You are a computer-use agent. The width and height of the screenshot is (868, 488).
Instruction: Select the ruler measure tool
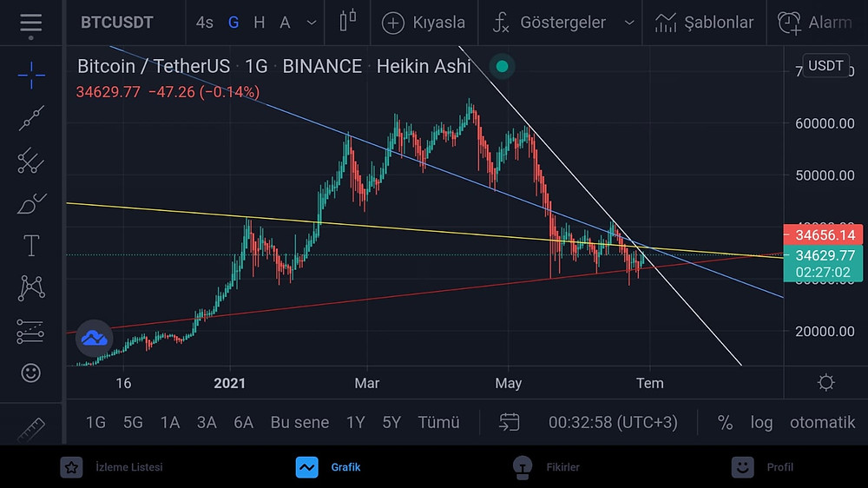click(x=31, y=429)
